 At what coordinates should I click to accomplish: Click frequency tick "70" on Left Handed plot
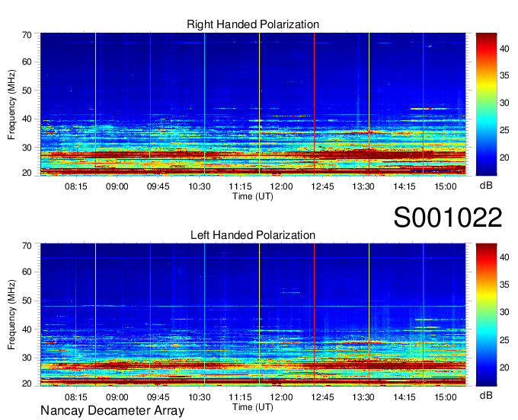point(27,245)
